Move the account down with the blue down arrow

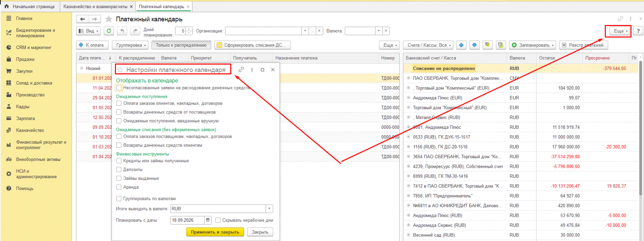pyautogui.click(x=475, y=45)
